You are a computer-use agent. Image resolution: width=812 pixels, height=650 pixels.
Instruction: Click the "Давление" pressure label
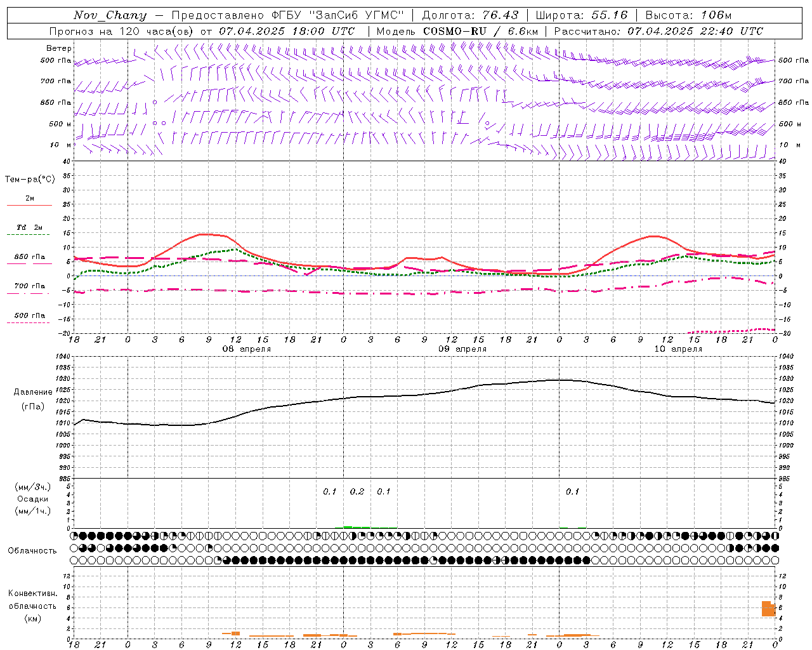pyautogui.click(x=33, y=392)
